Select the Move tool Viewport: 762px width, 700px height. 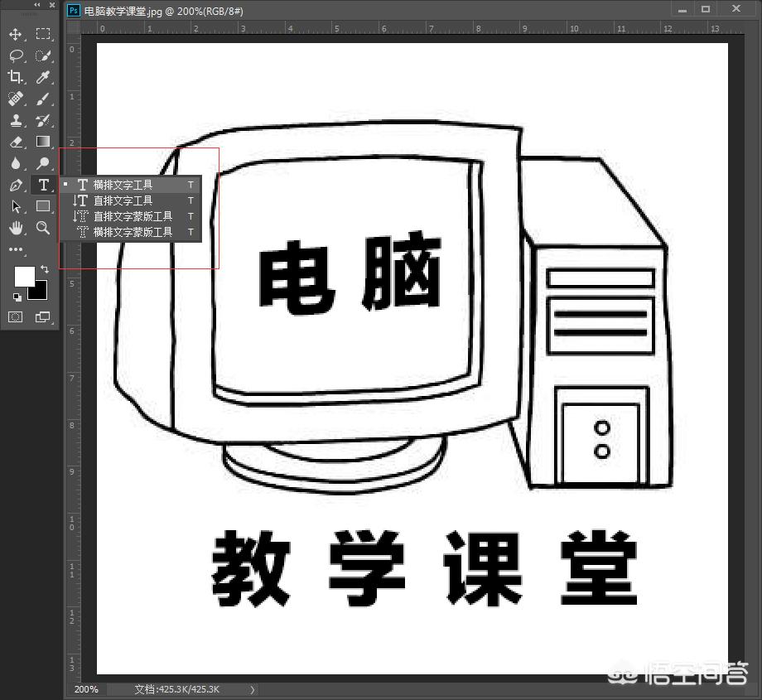pyautogui.click(x=17, y=34)
